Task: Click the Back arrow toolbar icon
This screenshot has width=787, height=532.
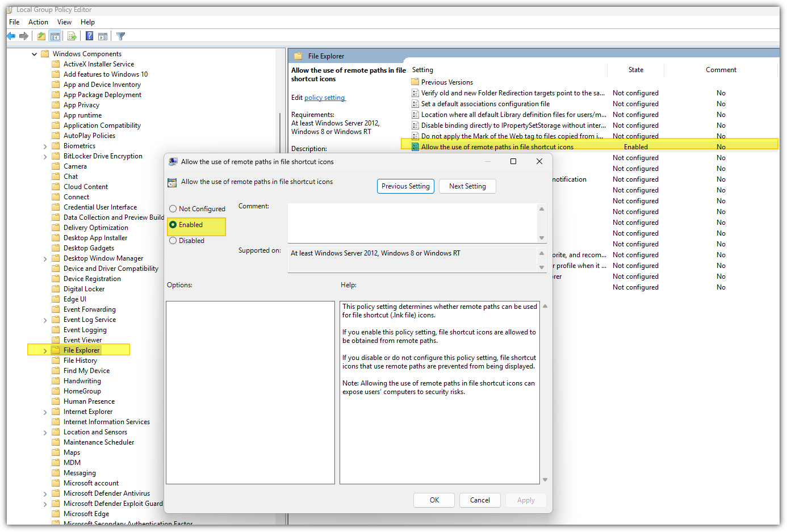Action: pos(11,36)
